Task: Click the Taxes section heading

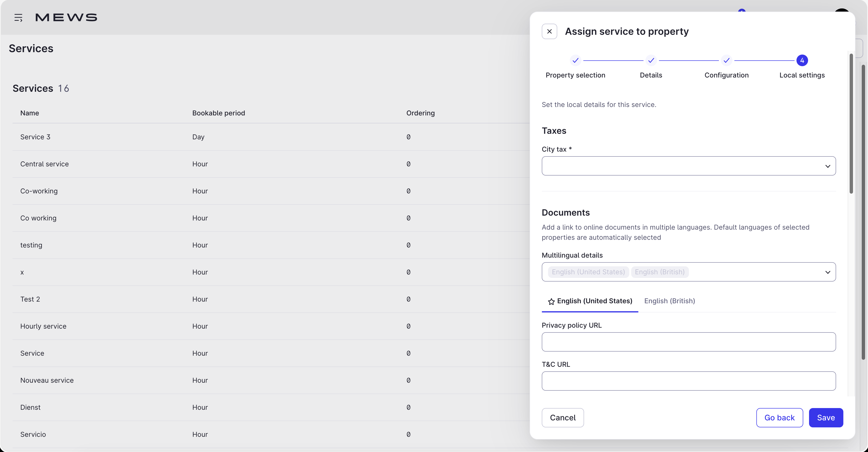Action: 554,131
